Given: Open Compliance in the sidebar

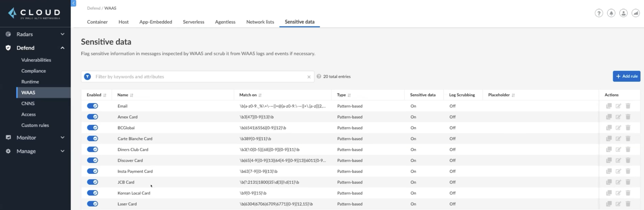Looking at the screenshot, I should 33,71.
